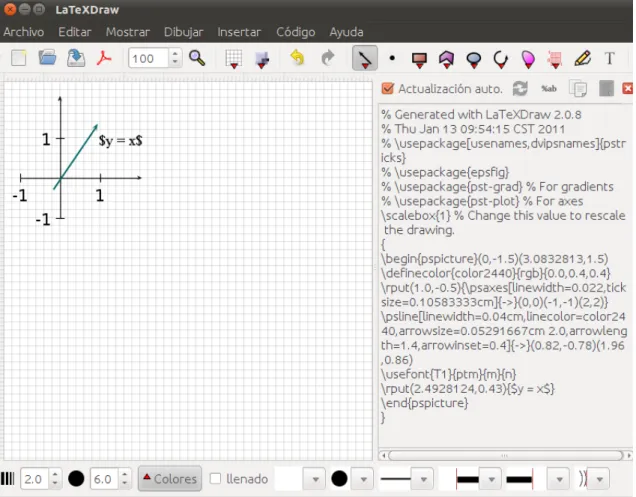The image size is (636, 497).
Task: Select the rectangle tool
Action: click(x=419, y=59)
